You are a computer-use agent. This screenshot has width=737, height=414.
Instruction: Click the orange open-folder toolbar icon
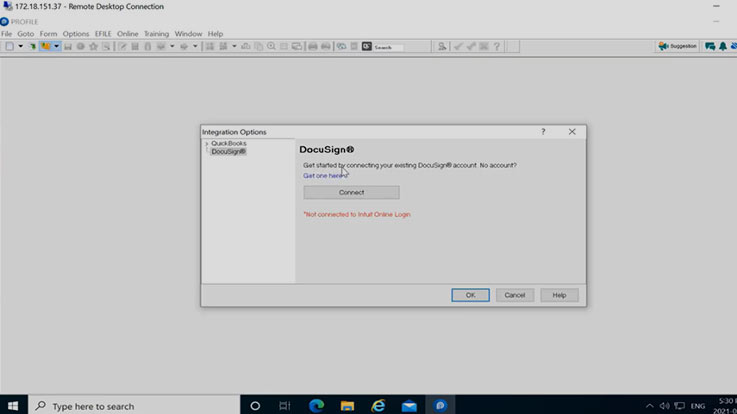coord(46,46)
